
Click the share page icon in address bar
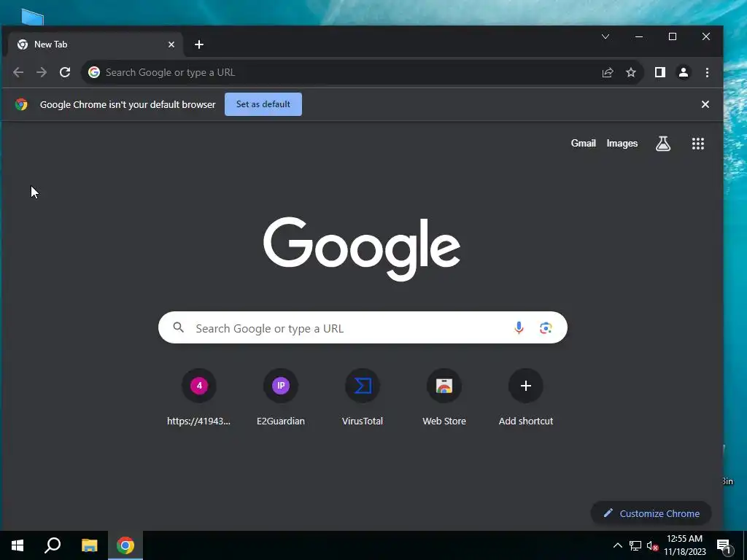tap(608, 72)
